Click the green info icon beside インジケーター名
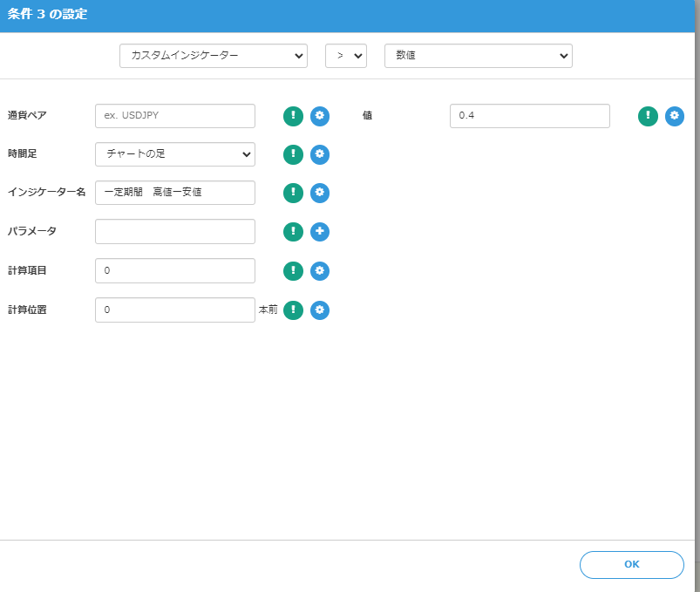The width and height of the screenshot is (700, 592). coord(293,193)
